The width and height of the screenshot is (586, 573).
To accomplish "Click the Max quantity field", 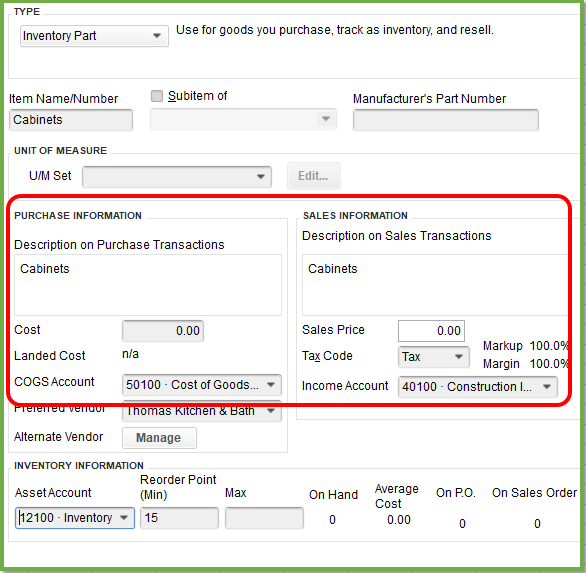I will click(264, 518).
